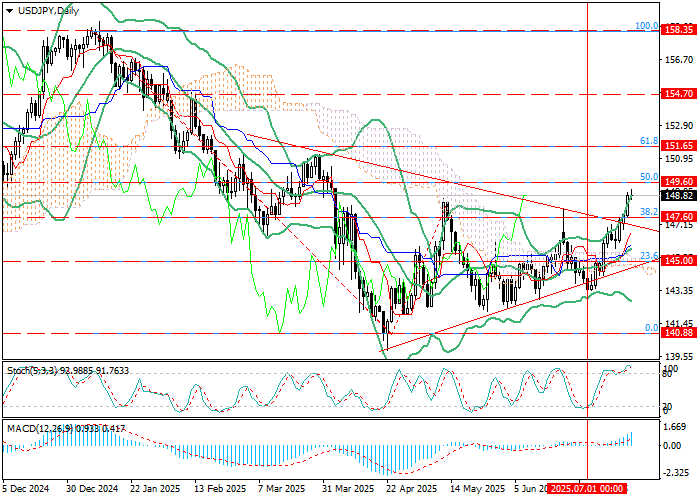Select the 151.65 price level label
Viewport: 700px width, 500px height.
[680, 146]
